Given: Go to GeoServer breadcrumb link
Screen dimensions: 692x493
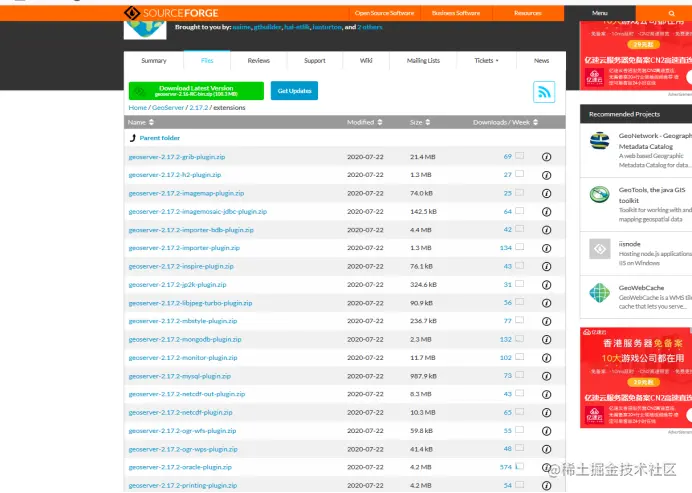Looking at the screenshot, I should pos(168,108).
